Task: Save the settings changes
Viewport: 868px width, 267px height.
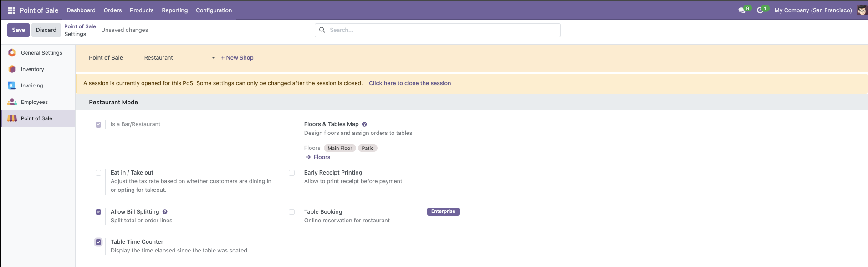Action: coord(19,30)
